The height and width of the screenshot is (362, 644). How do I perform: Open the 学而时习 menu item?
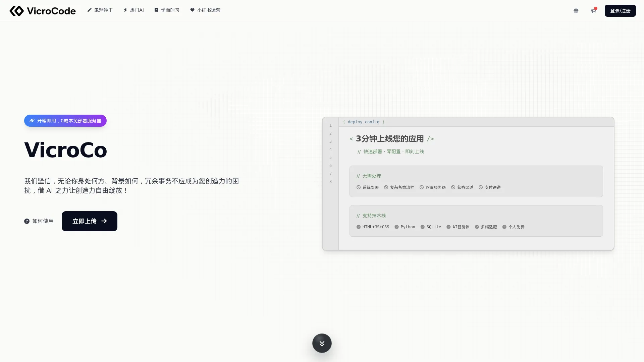click(x=167, y=10)
